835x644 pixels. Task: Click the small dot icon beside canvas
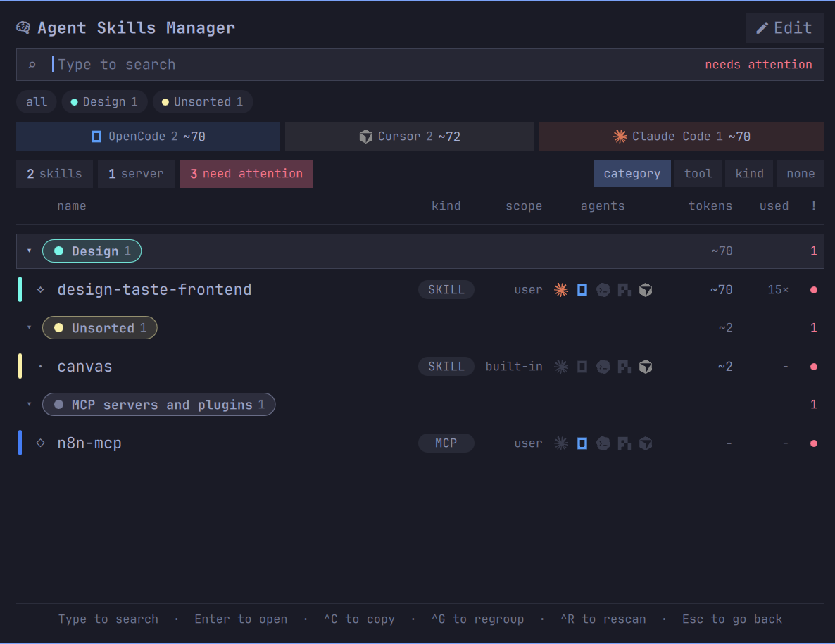40,367
